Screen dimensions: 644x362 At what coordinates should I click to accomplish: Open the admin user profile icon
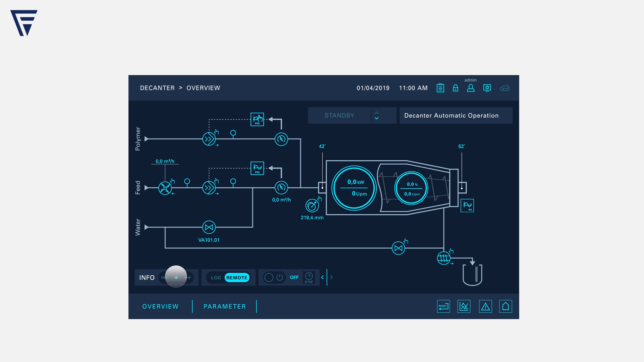point(471,88)
